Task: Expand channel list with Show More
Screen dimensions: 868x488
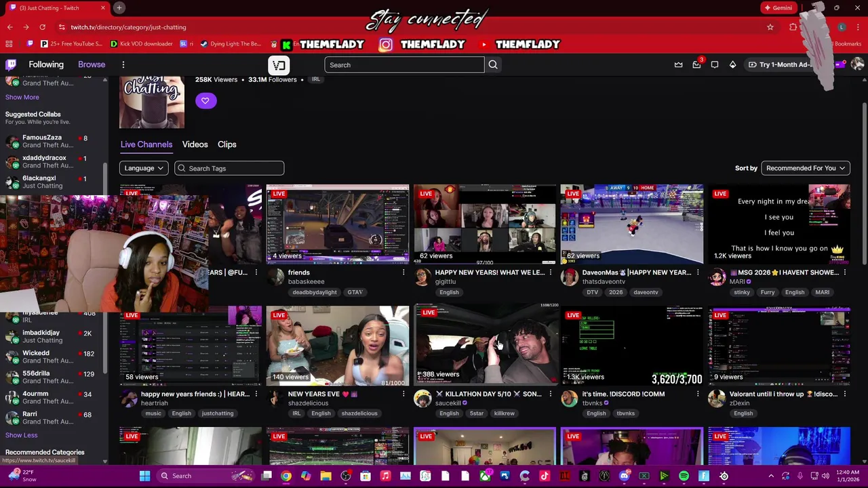Action: (22, 98)
